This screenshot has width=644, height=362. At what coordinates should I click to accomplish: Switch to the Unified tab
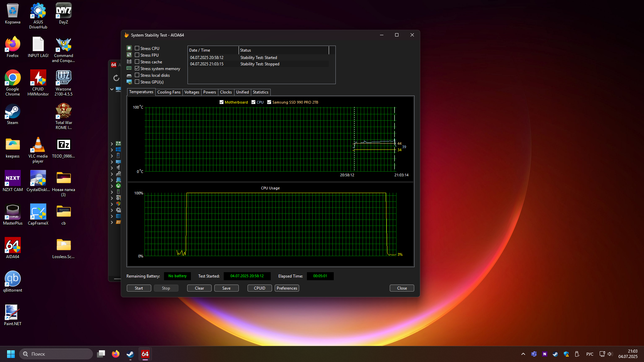(x=243, y=92)
